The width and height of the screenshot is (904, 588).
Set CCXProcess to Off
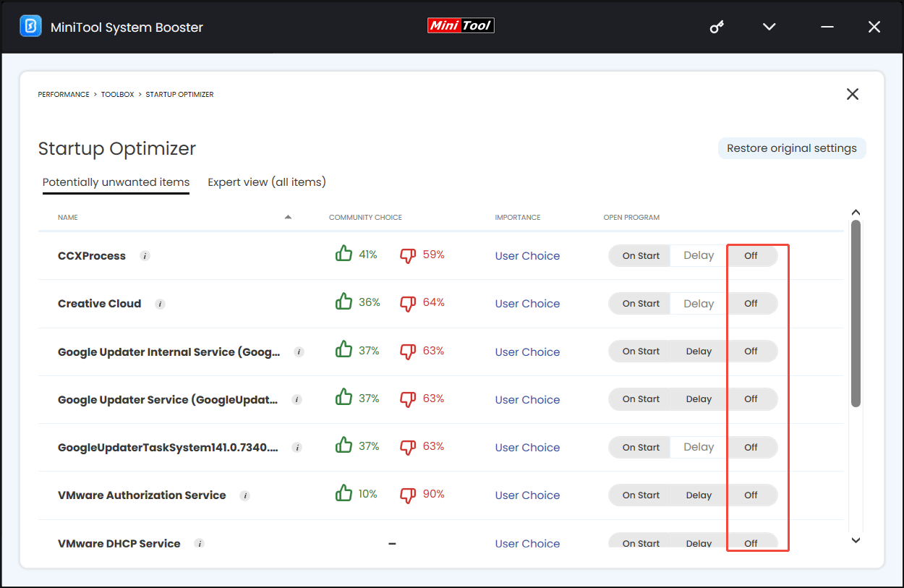coord(751,256)
